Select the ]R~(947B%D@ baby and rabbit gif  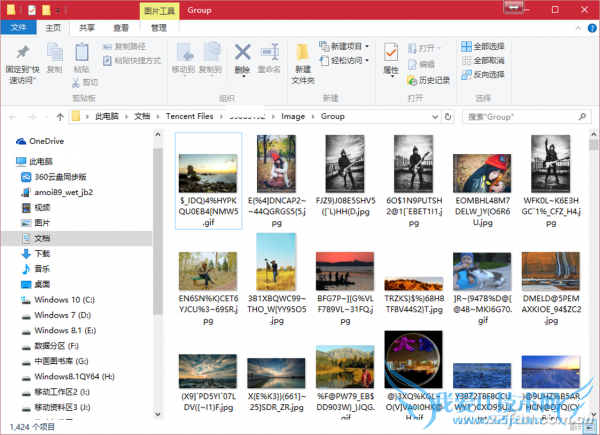point(482,271)
